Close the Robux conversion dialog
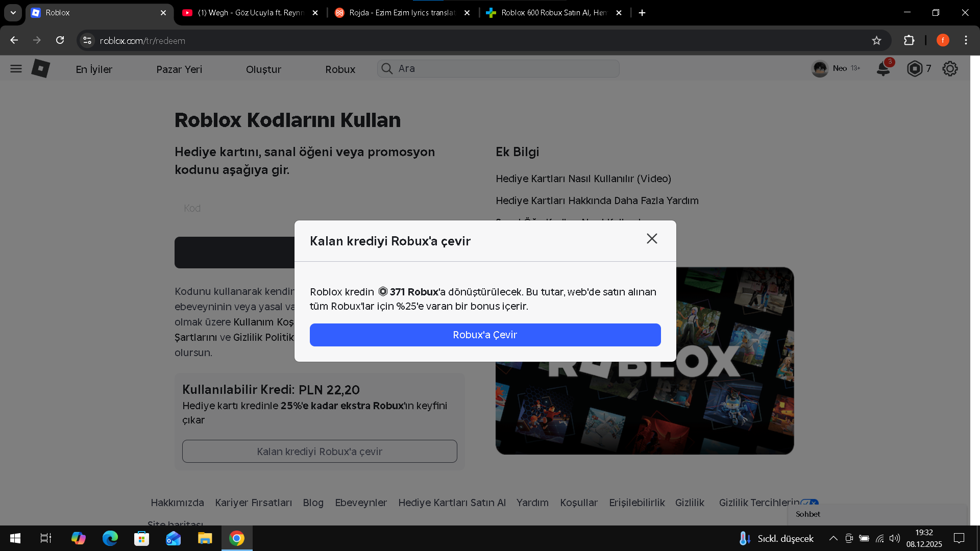This screenshot has height=551, width=980. pos(652,239)
